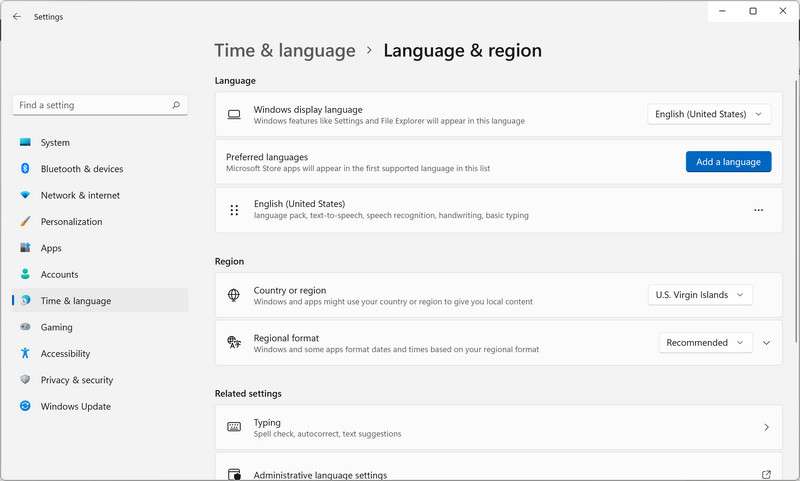Expand the Regional format section chevron
Screen dimensions: 800x481
point(767,342)
